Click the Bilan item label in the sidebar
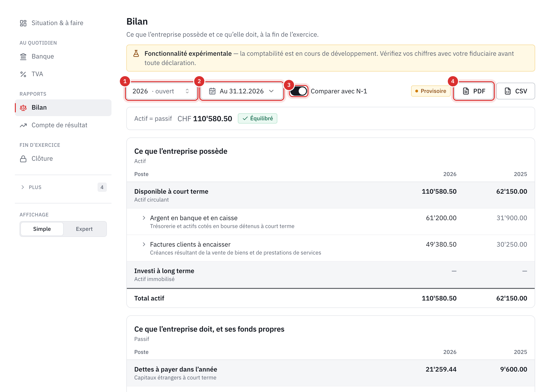Viewport: 550px width, 392px height. [39, 108]
